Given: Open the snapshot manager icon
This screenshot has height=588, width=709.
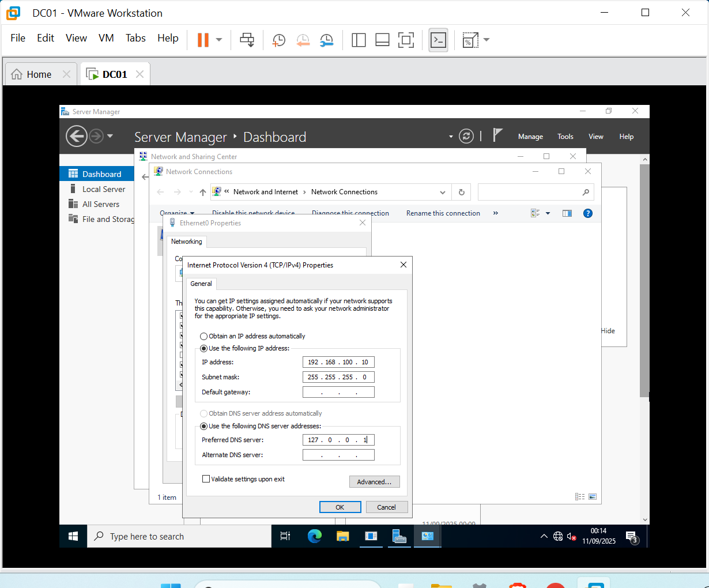Looking at the screenshot, I should (327, 40).
